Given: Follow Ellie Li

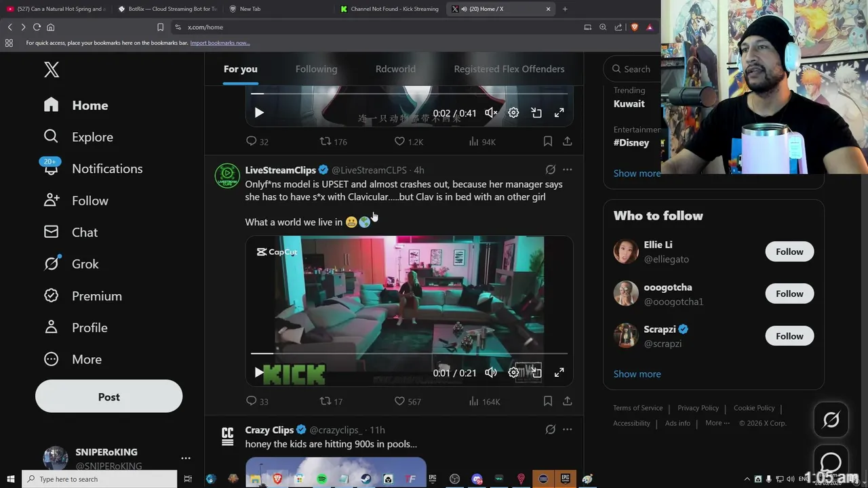Looking at the screenshot, I should [789, 251].
